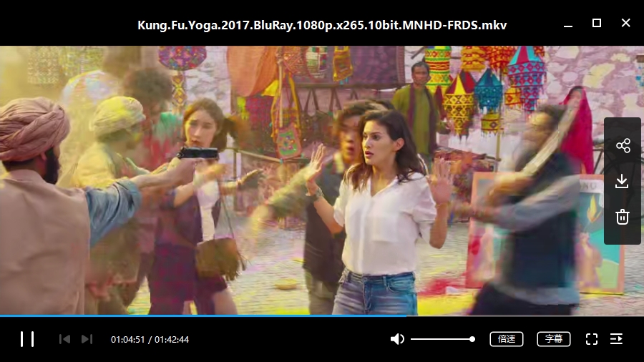
Task: Click the volume slider knob
Action: 472,339
